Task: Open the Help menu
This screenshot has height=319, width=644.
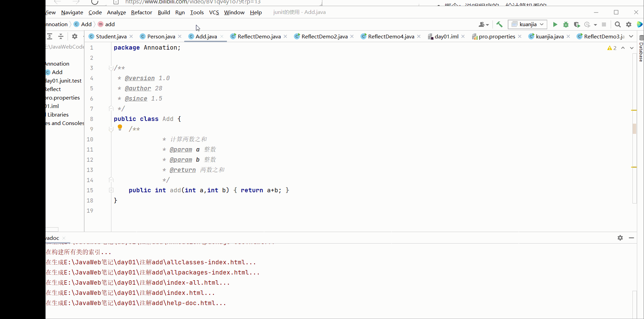Action: coord(256,12)
